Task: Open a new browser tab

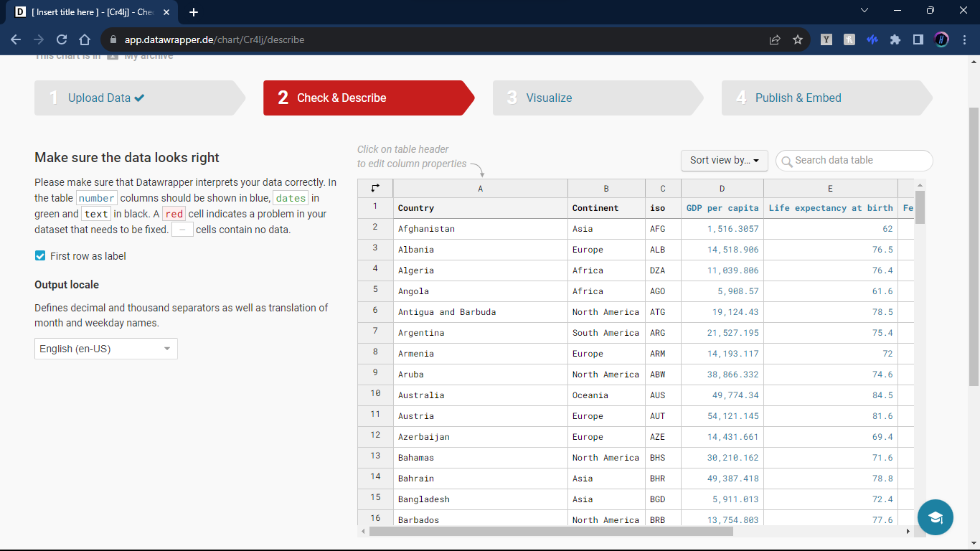Action: (x=194, y=12)
